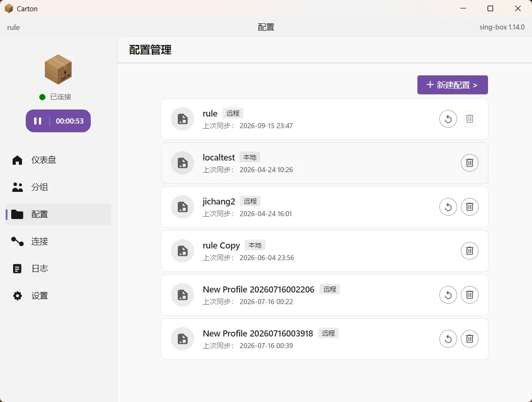The image size is (532, 402).
Task: Select the rule profile name
Action: pos(210,113)
